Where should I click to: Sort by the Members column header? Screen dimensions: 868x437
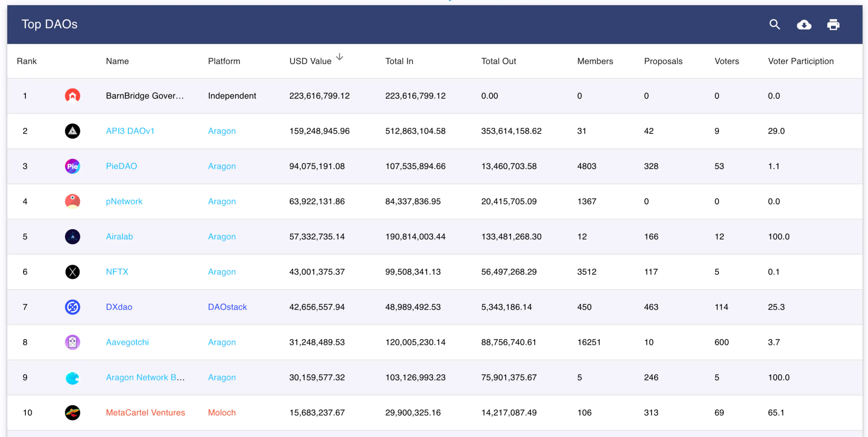595,61
